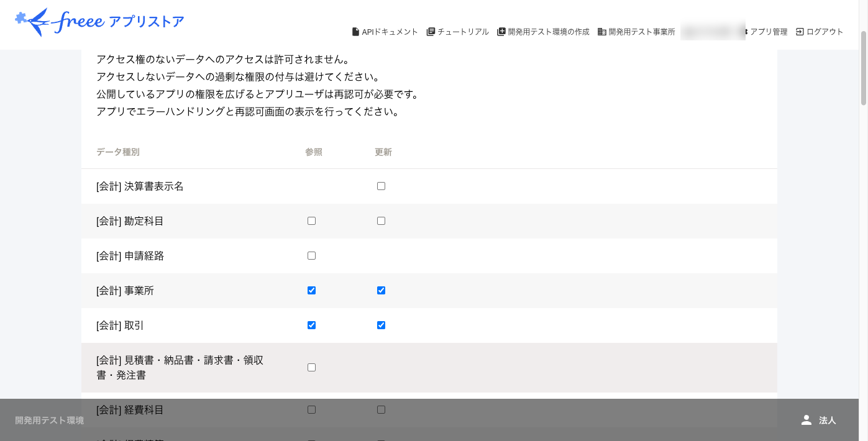Viewport: 868px width, 441px height.
Task: Enable 参照 for 見積書・納品書・請求書
Action: click(x=311, y=368)
